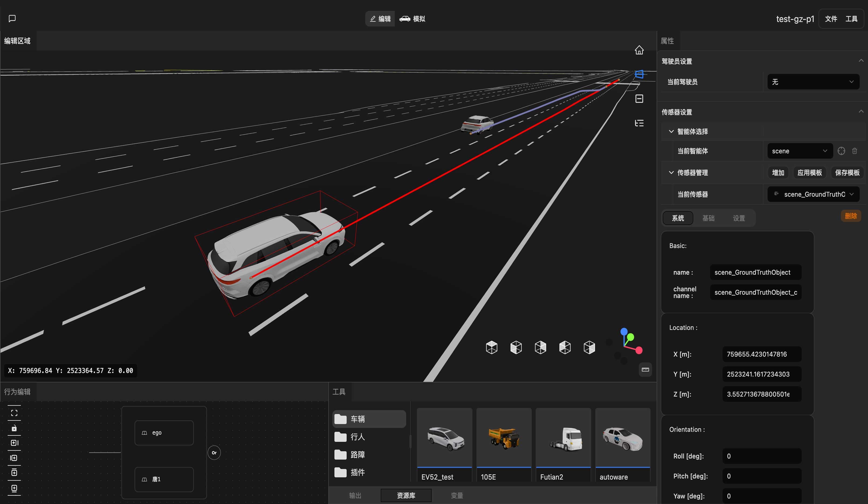This screenshot has width=868, height=504.
Task: Click the home view icon
Action: click(639, 50)
